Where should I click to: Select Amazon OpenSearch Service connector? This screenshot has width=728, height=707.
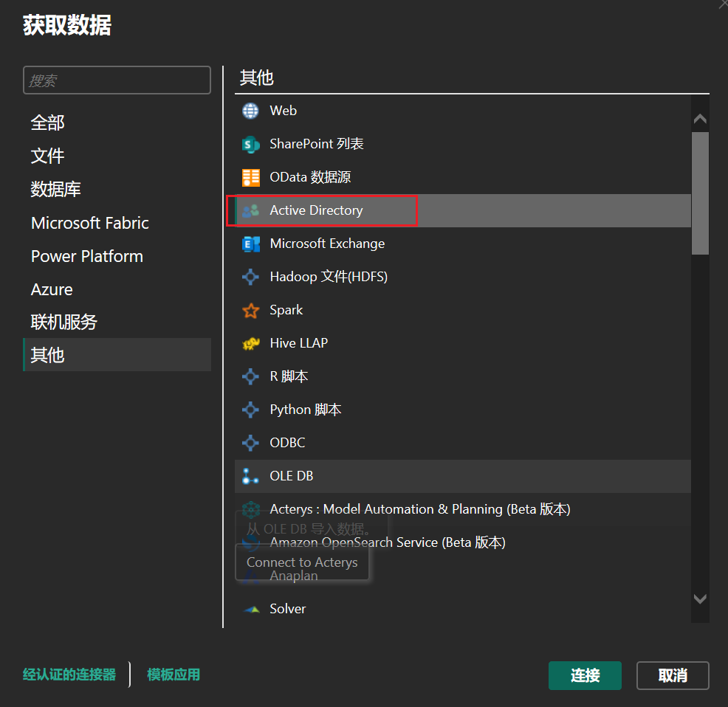pos(463,542)
